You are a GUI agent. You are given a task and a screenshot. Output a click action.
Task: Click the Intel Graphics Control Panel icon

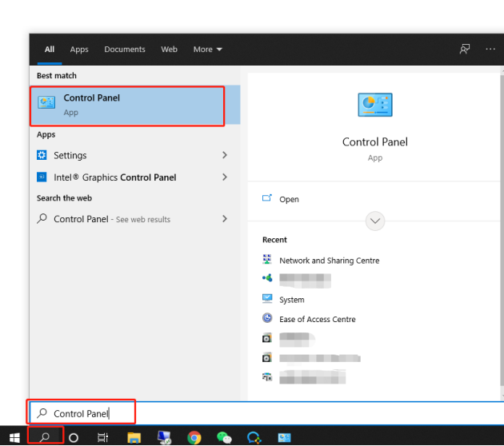coord(42,177)
